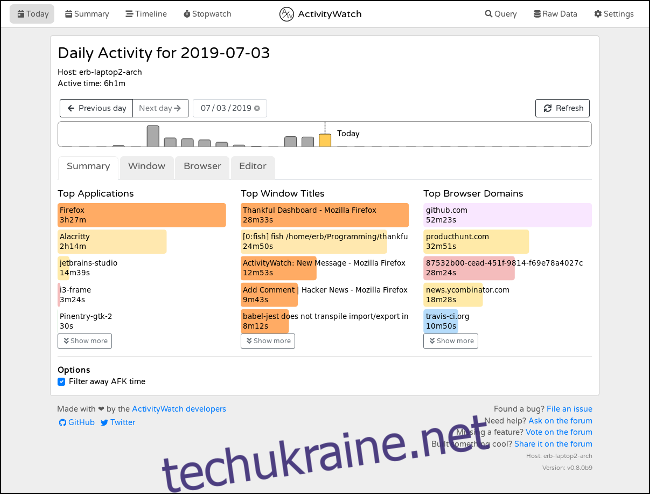Click the Next day button

click(160, 108)
